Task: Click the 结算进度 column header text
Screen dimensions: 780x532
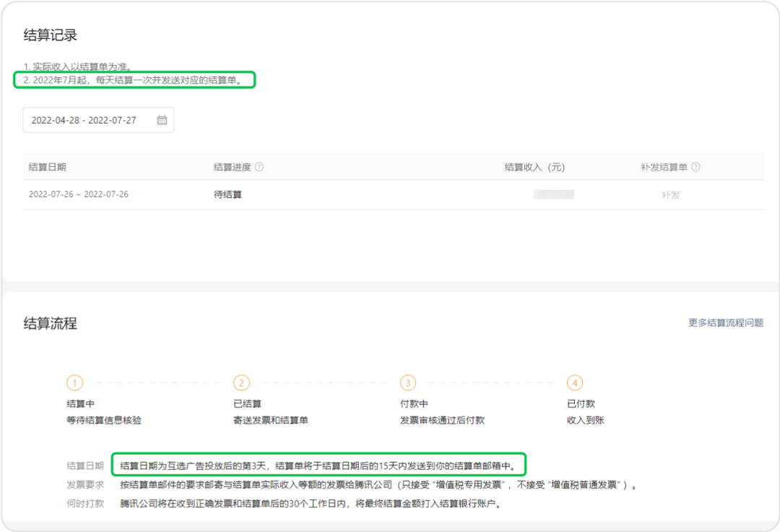Action: [233, 167]
